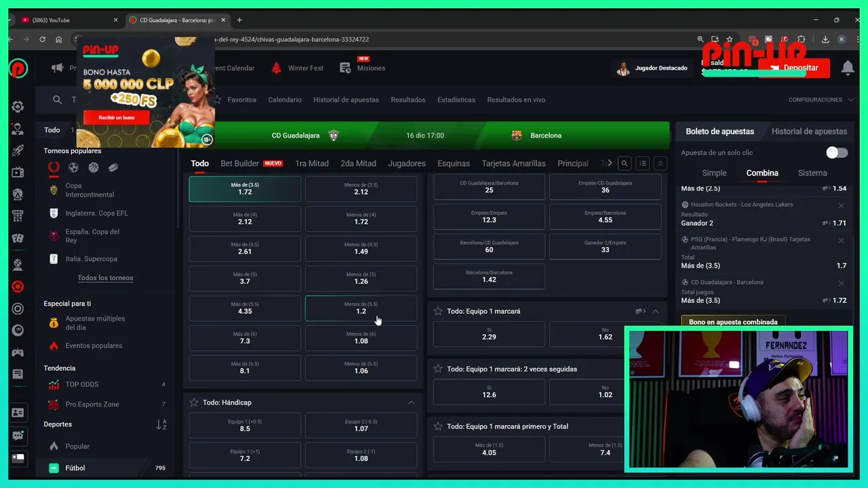The image size is (868, 488).
Task: Select the Sistema bet slip tab
Action: (x=812, y=173)
